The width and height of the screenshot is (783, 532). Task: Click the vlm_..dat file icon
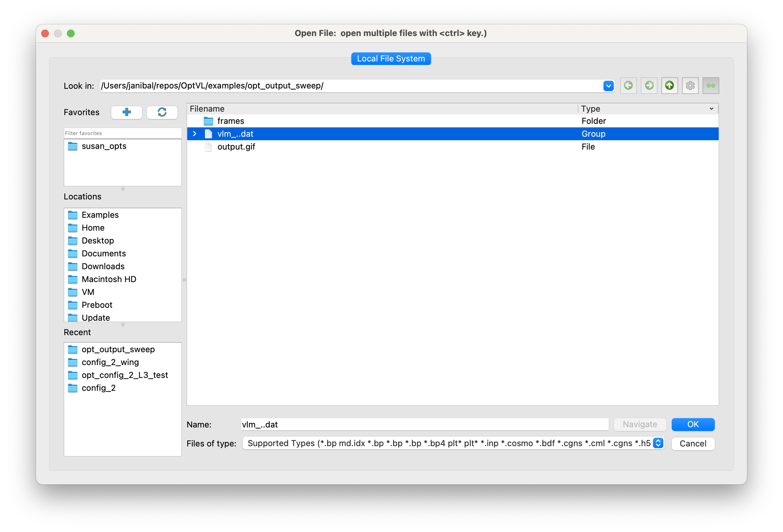208,134
